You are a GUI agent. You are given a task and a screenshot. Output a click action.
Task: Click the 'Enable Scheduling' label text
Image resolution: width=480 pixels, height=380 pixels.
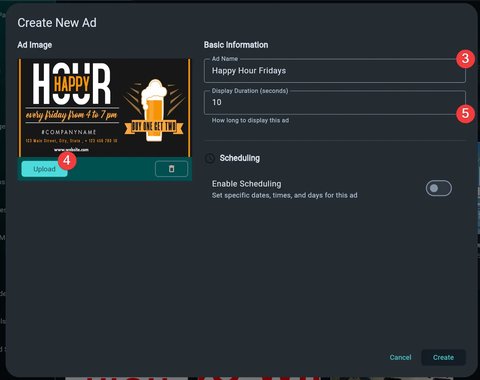point(247,184)
